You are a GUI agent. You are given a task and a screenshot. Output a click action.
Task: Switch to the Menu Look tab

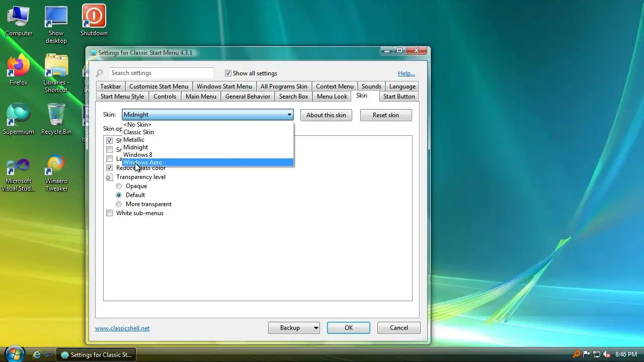coord(332,97)
